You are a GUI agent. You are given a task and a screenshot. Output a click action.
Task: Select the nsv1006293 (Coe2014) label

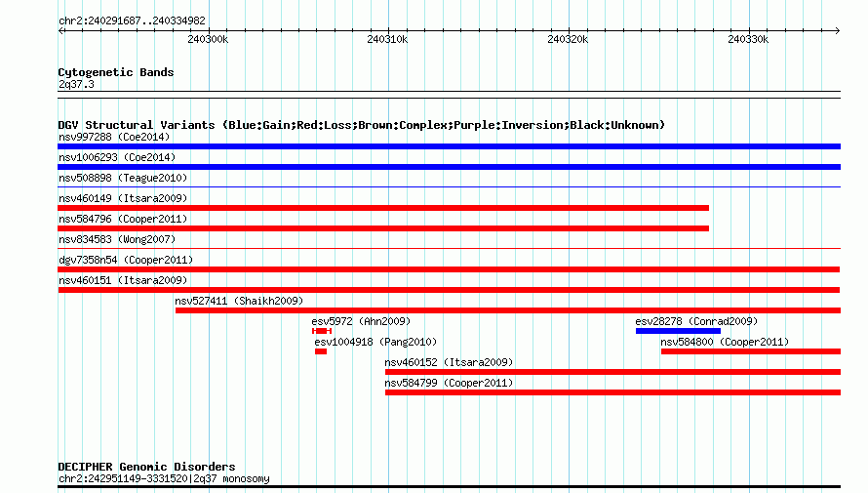click(x=117, y=157)
